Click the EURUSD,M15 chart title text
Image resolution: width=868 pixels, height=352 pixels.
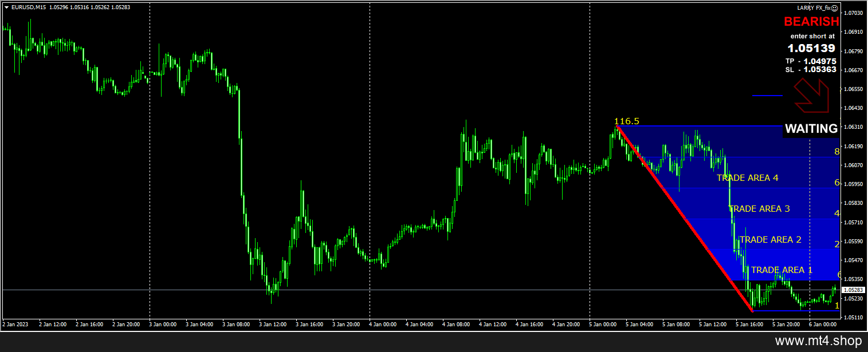tap(29, 7)
